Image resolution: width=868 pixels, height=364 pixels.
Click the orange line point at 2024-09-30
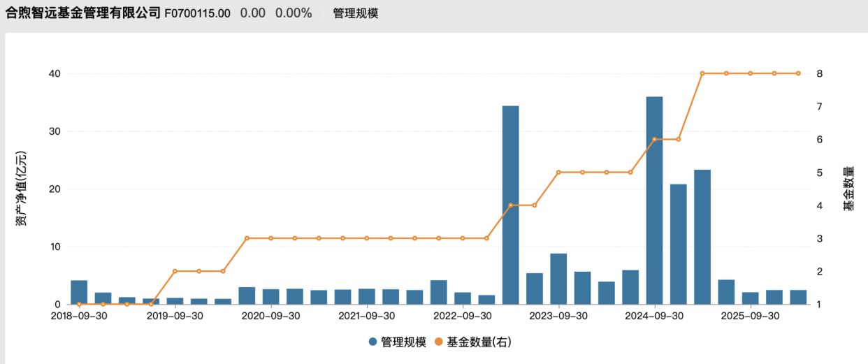(x=654, y=139)
